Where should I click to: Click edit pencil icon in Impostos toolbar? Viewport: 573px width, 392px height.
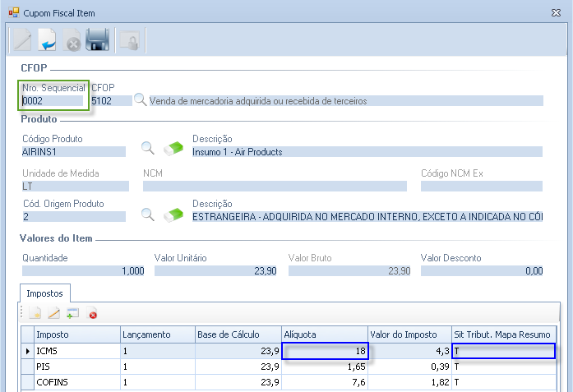(x=53, y=313)
